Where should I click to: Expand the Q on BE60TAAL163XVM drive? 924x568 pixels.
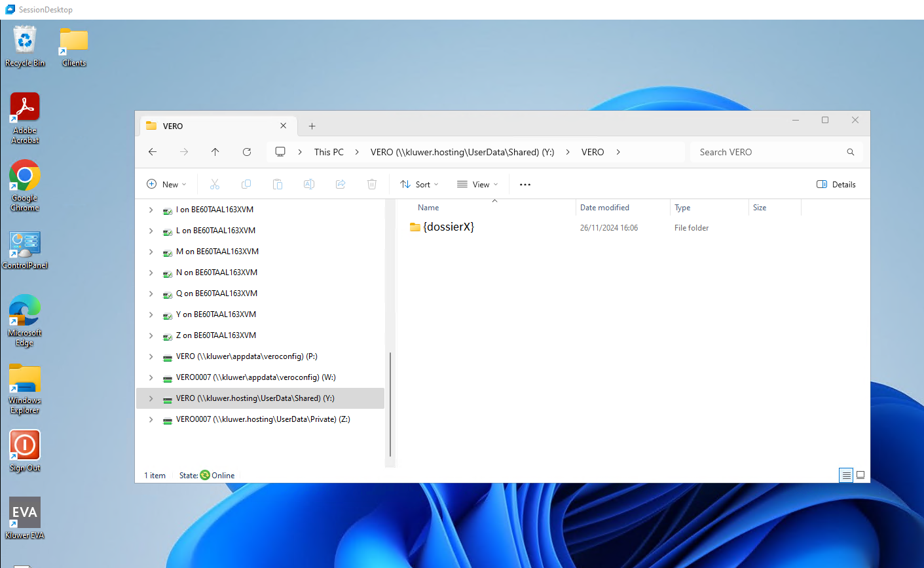151,293
